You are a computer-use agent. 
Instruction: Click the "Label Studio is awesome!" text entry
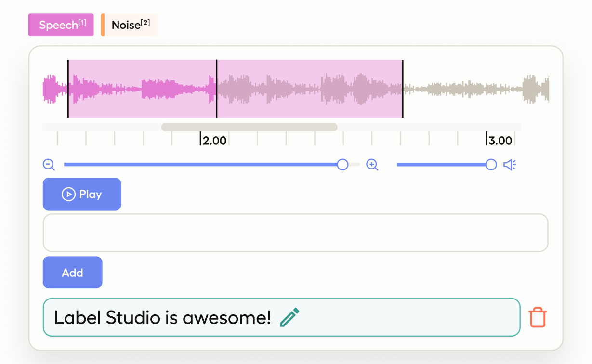pos(163,317)
